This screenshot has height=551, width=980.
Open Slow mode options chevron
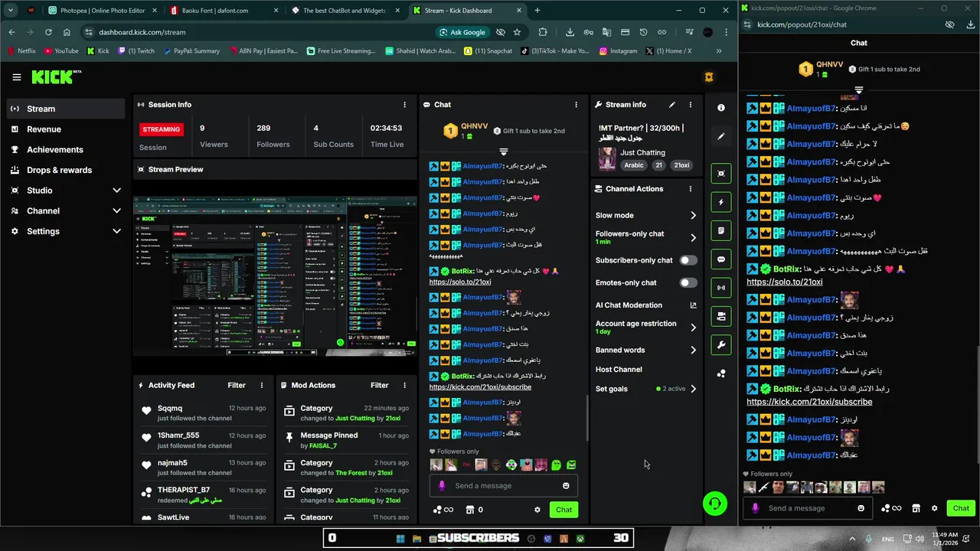tap(694, 216)
